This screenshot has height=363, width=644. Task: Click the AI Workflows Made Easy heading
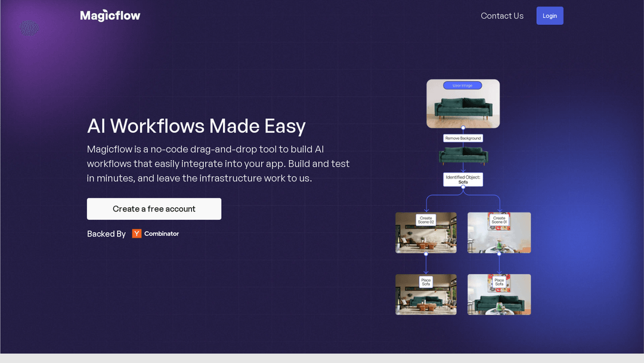point(196,126)
